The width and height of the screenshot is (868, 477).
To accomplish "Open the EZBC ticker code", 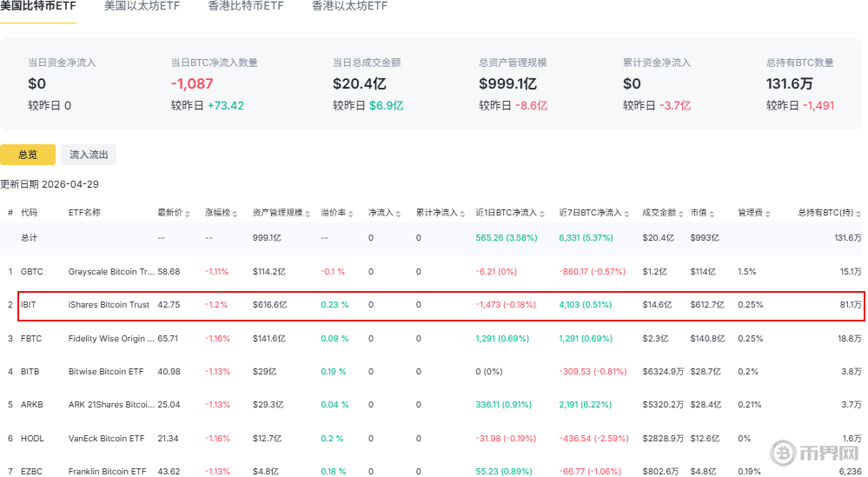I will click(31, 472).
